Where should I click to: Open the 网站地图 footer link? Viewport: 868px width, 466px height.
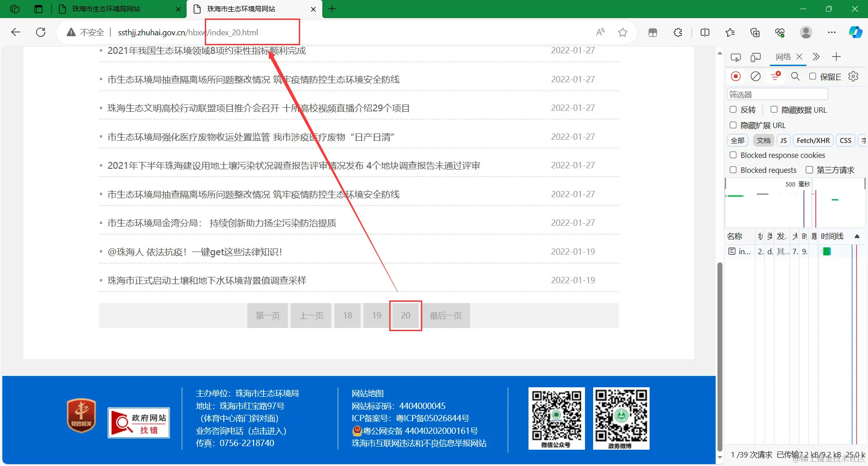368,394
